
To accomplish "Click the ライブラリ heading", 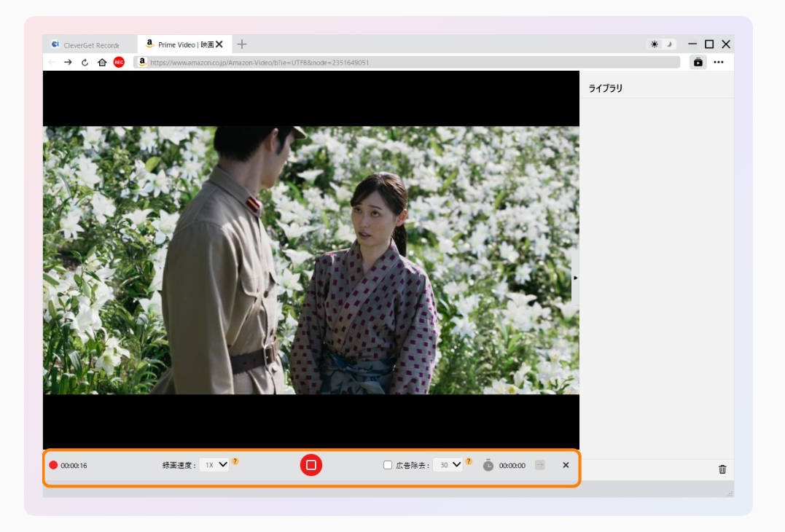I will point(605,88).
